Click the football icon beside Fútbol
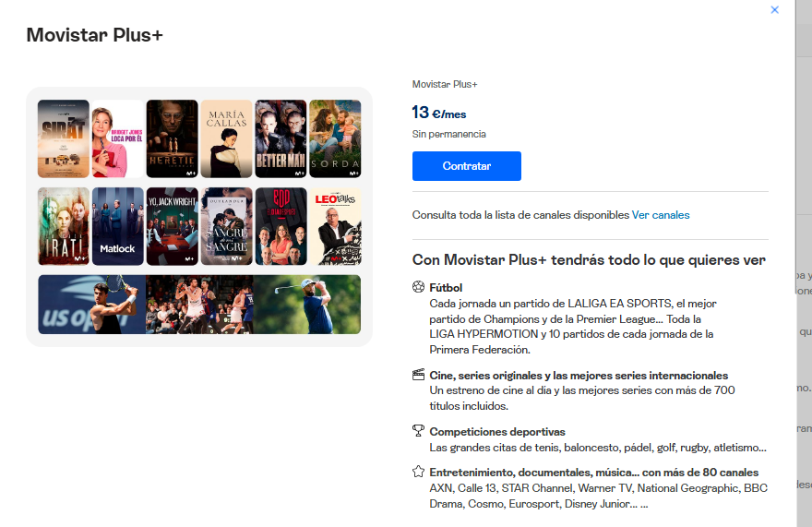The width and height of the screenshot is (812, 527). pos(418,286)
